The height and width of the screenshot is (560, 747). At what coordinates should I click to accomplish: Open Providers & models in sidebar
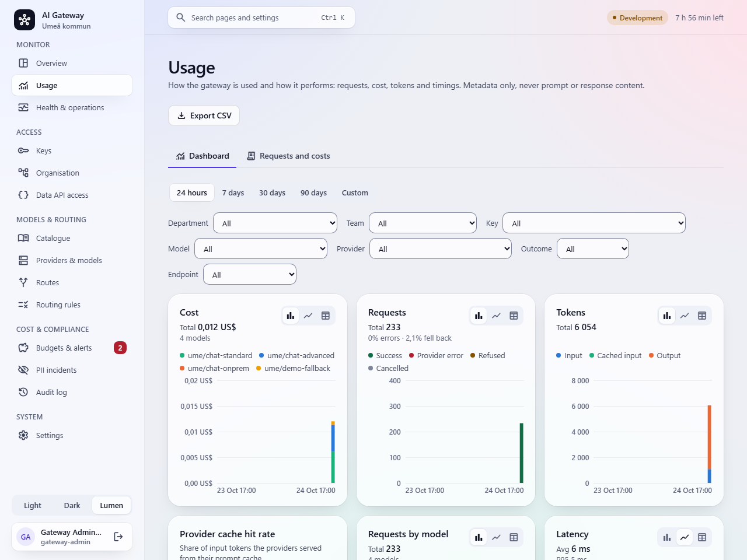tap(72, 260)
